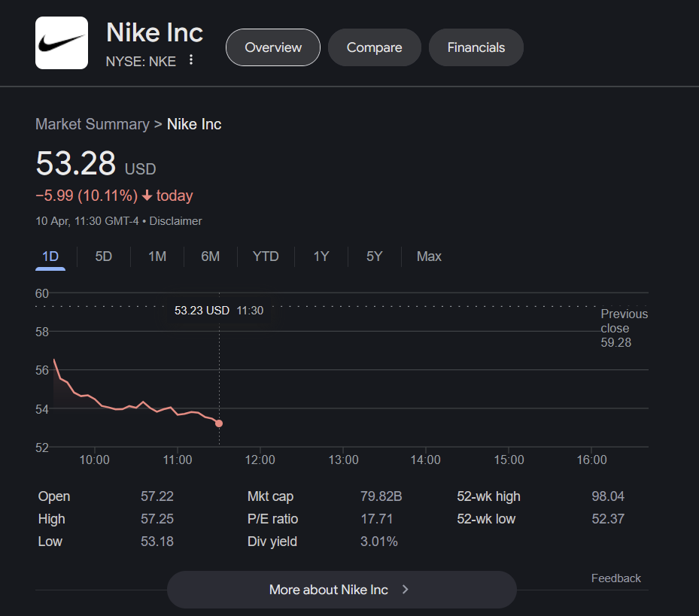The width and height of the screenshot is (699, 616).
Task: Click the Mkt cap label
Action: pos(270,496)
